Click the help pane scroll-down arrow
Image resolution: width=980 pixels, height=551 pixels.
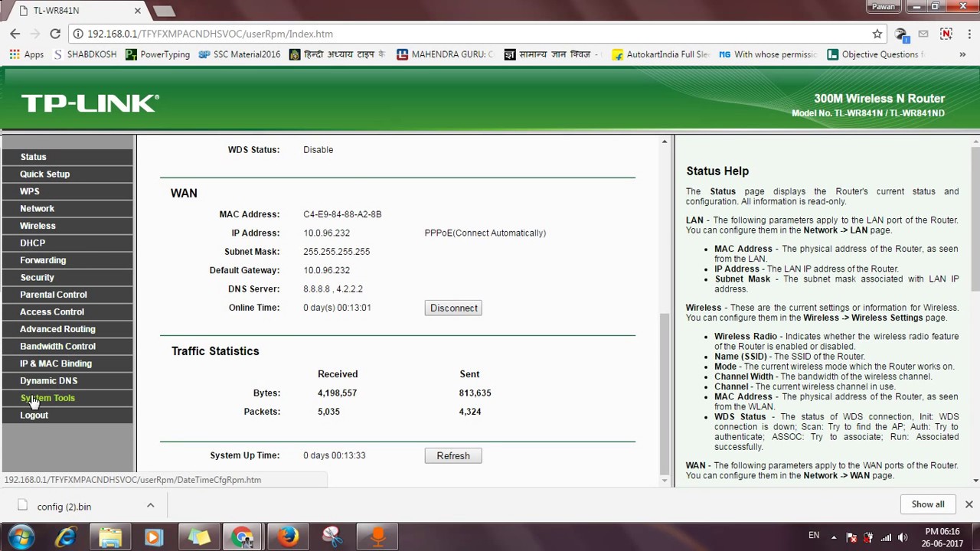(975, 481)
